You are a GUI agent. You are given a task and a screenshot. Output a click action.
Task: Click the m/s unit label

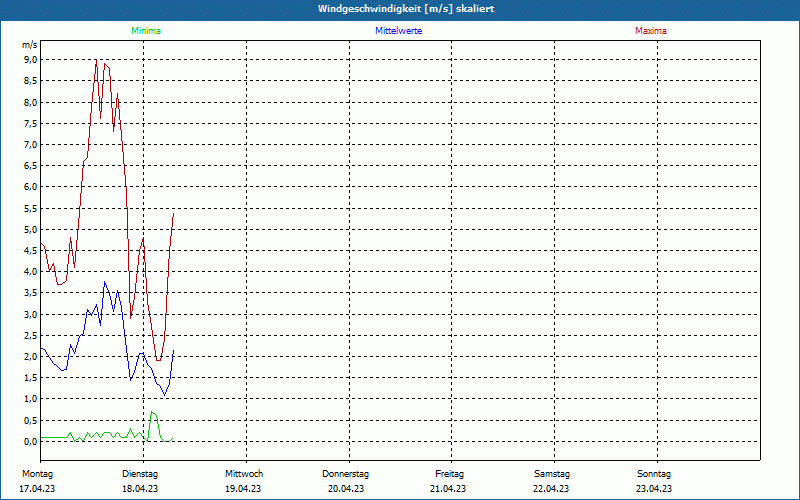click(x=30, y=45)
